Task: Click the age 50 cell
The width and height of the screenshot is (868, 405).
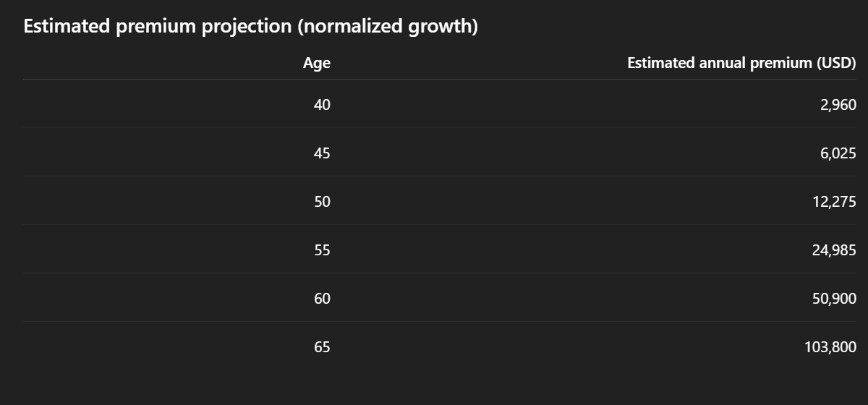Action: click(322, 202)
